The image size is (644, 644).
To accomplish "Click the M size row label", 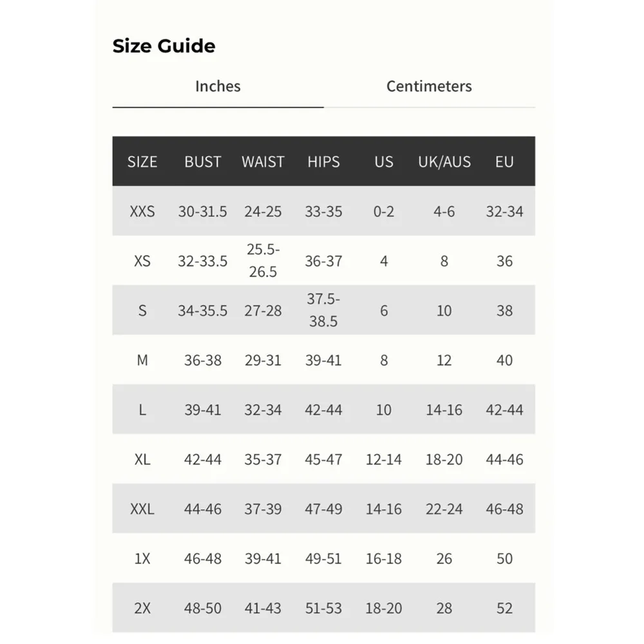I will (142, 360).
